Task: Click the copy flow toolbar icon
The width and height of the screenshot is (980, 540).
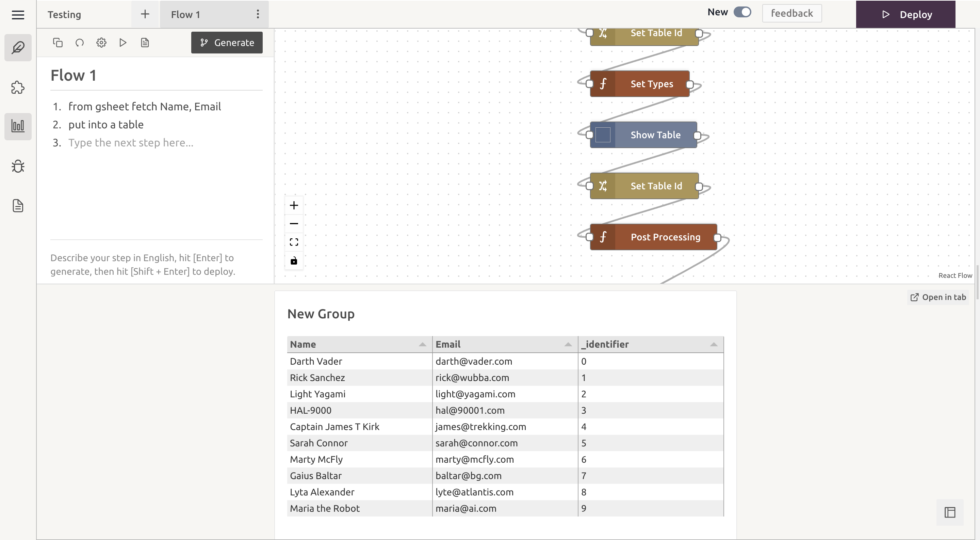Action: coord(58,43)
